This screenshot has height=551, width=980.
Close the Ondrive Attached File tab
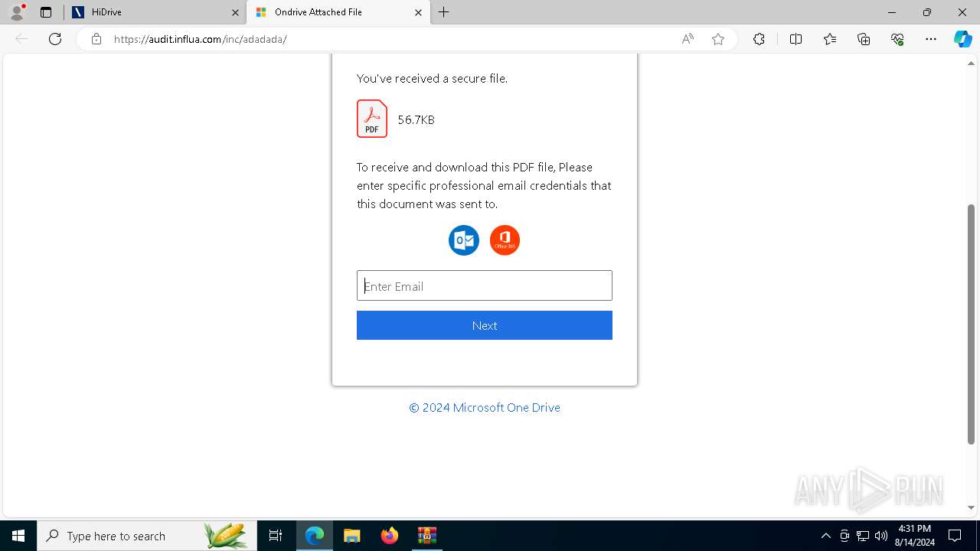click(x=418, y=12)
